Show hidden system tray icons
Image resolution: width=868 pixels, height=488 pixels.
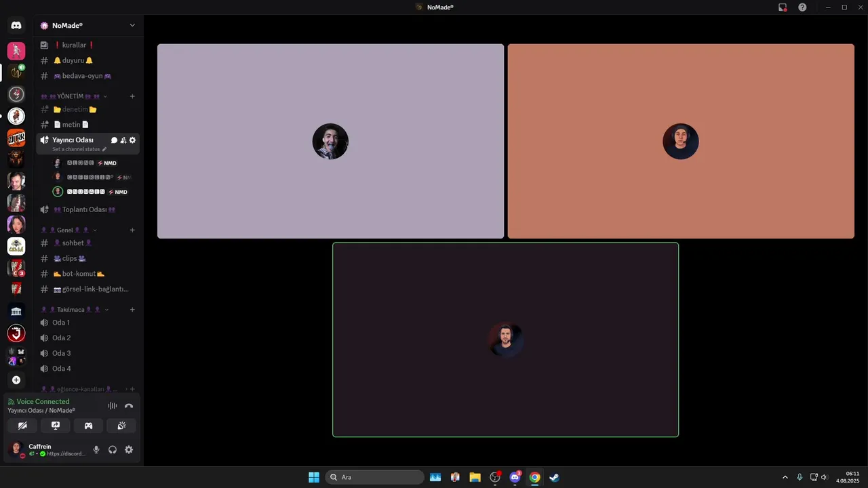pyautogui.click(x=785, y=477)
